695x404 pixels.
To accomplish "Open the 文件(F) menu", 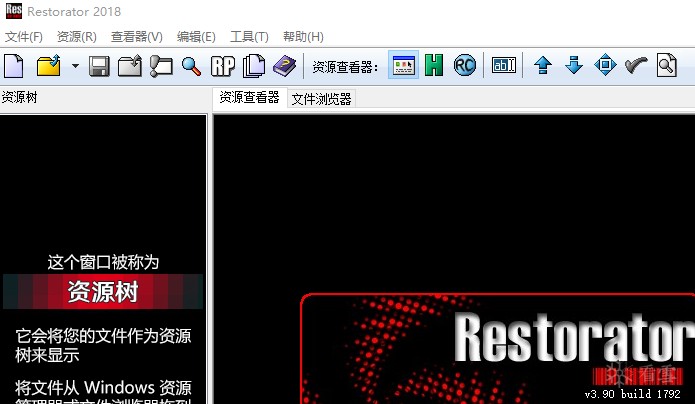I will (24, 36).
